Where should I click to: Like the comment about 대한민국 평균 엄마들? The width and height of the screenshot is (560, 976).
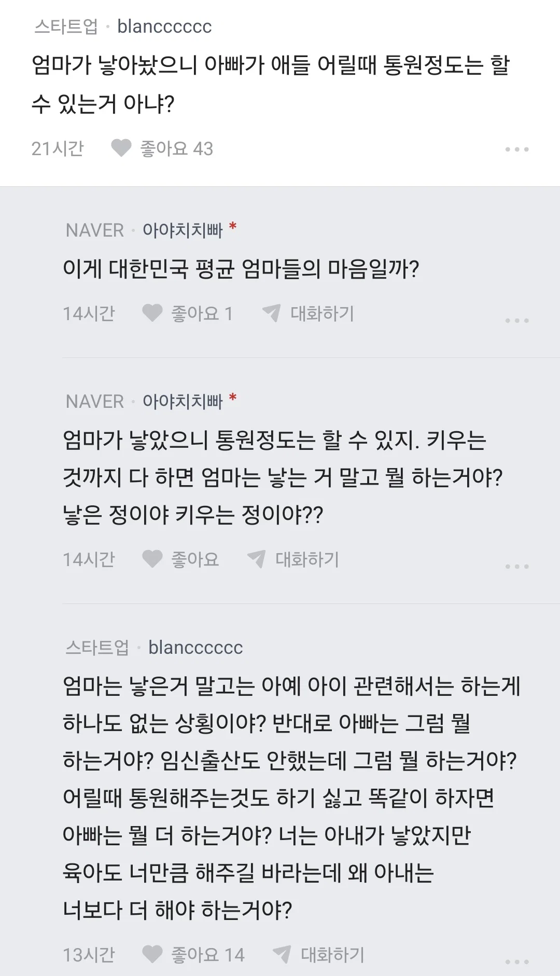pyautogui.click(x=152, y=313)
